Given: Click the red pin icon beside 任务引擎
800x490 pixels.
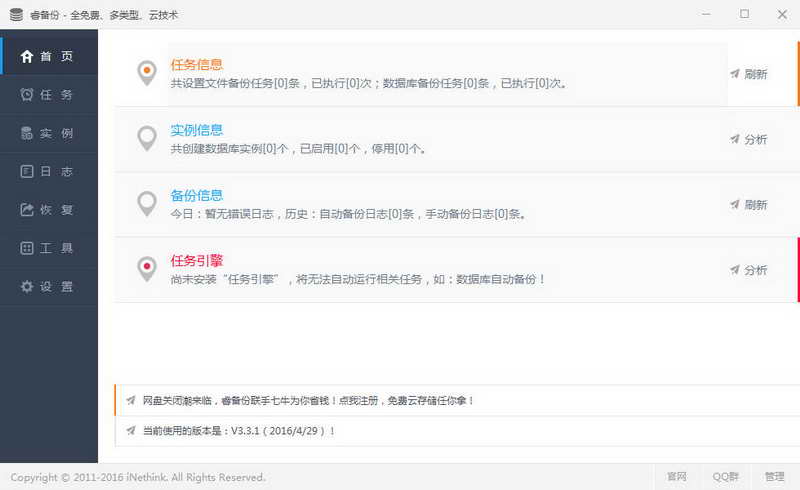Looking at the screenshot, I should (x=147, y=268).
